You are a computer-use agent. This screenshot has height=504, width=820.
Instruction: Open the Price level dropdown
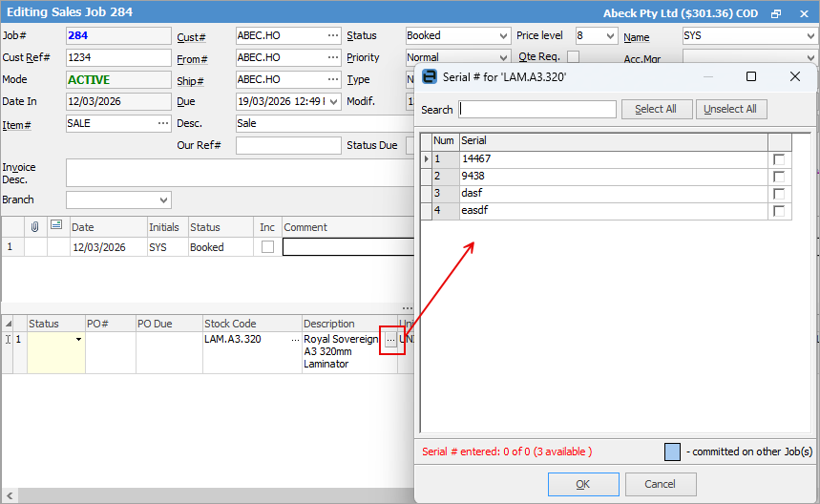pyautogui.click(x=610, y=36)
